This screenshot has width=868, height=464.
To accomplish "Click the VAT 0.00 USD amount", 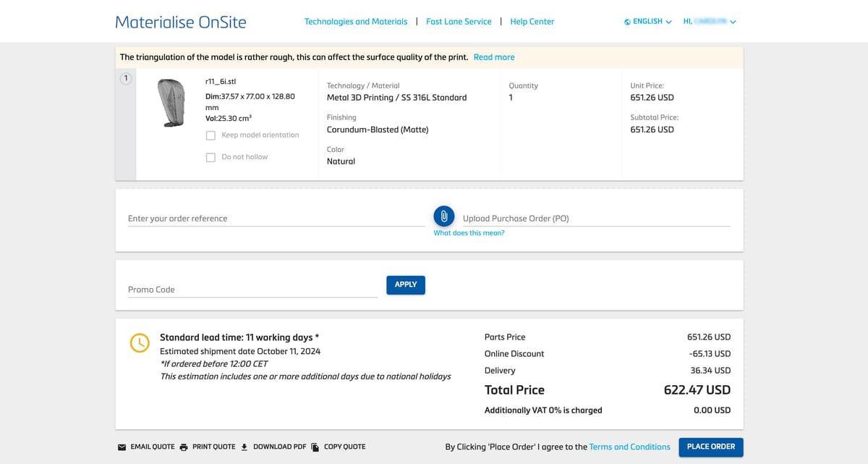I will (712, 410).
